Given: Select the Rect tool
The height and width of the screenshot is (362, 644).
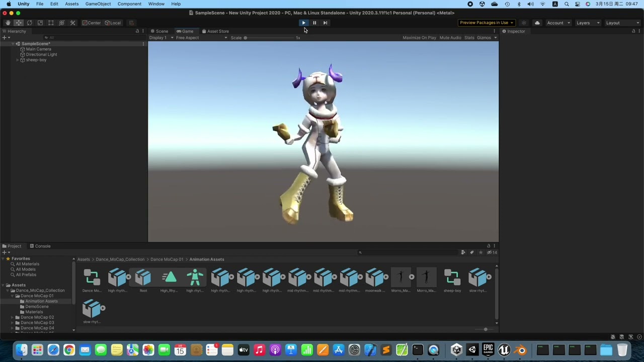Looking at the screenshot, I should (51, 23).
